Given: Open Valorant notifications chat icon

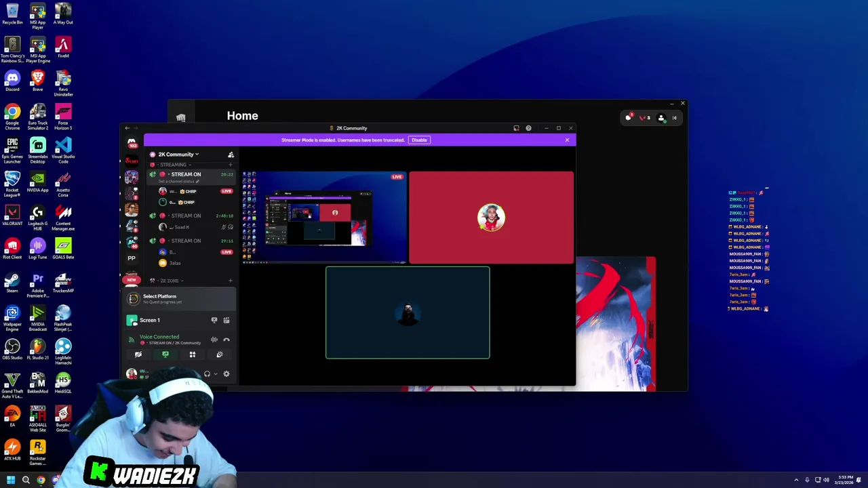Looking at the screenshot, I should click(x=629, y=118).
